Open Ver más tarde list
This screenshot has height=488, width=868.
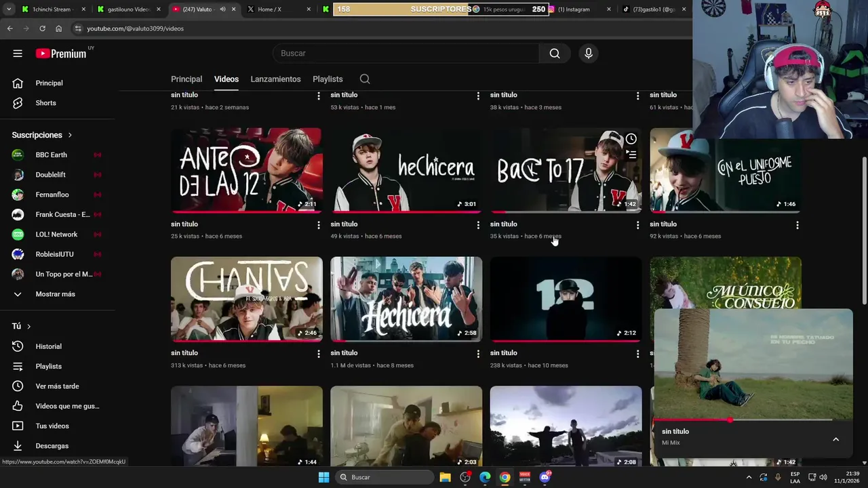pyautogui.click(x=57, y=386)
